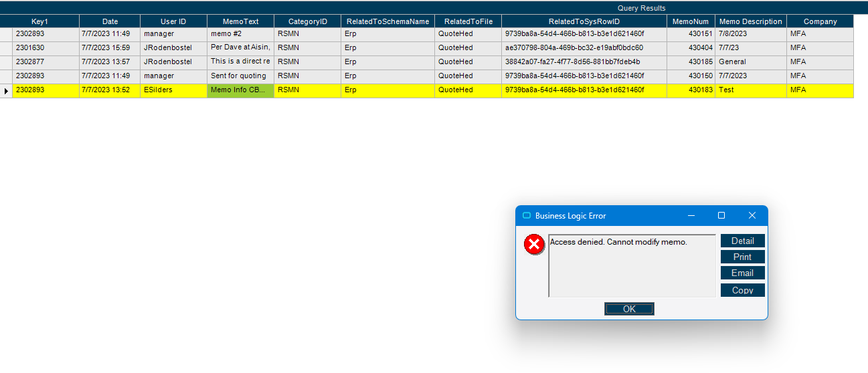Copy the error message text
This screenshot has height=373, width=868.
742,289
